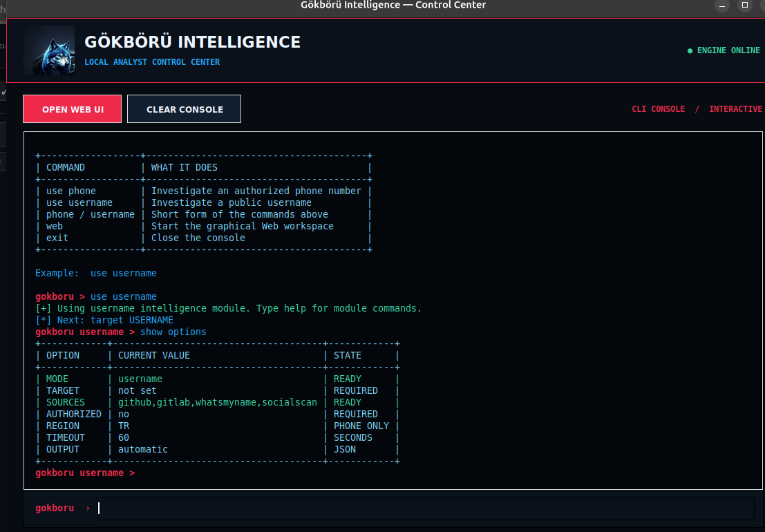The width and height of the screenshot is (765, 532).
Task: Click the GÖKBÖRÜ INTELLIGENCE heading
Action: click(x=192, y=42)
